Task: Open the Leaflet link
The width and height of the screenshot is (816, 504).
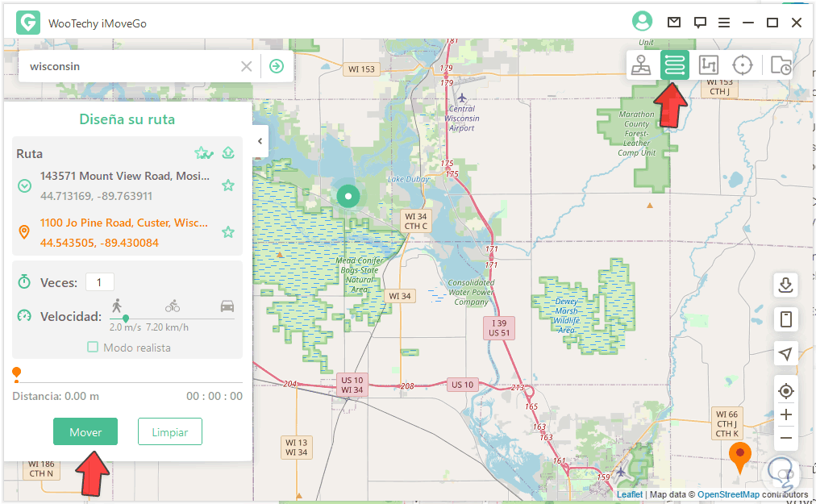Action: [x=630, y=494]
